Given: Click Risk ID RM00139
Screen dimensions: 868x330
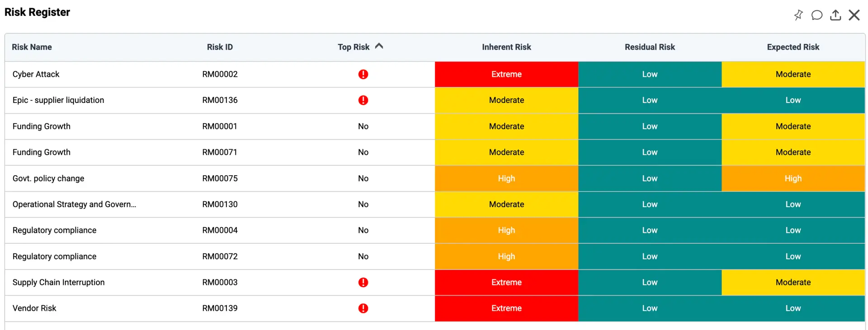Looking at the screenshot, I should point(220,308).
